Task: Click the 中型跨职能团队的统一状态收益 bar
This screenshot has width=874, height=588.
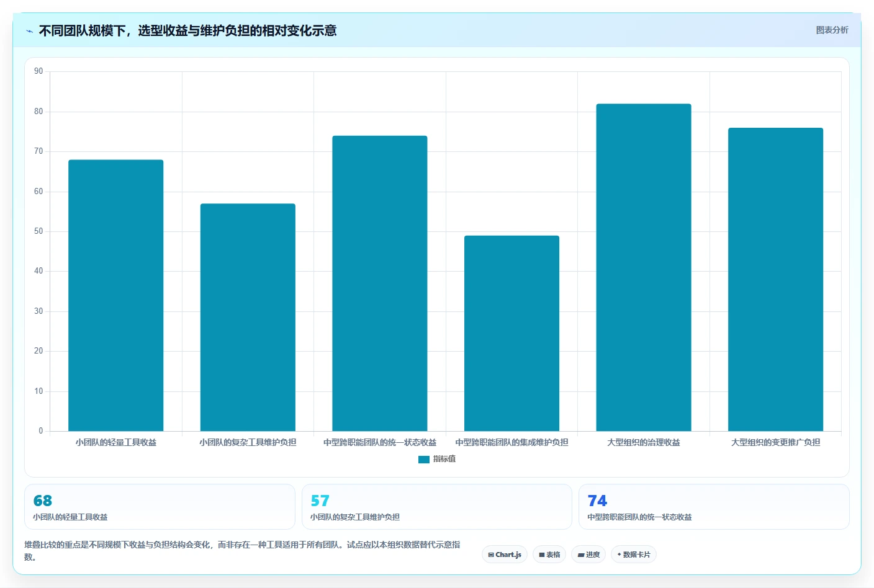Action: [380, 283]
